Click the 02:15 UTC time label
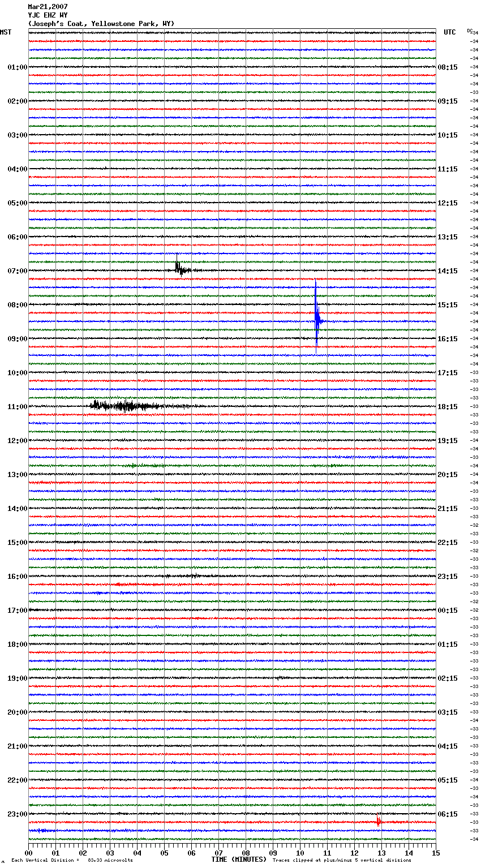The width and height of the screenshot is (481, 868). tap(448, 678)
